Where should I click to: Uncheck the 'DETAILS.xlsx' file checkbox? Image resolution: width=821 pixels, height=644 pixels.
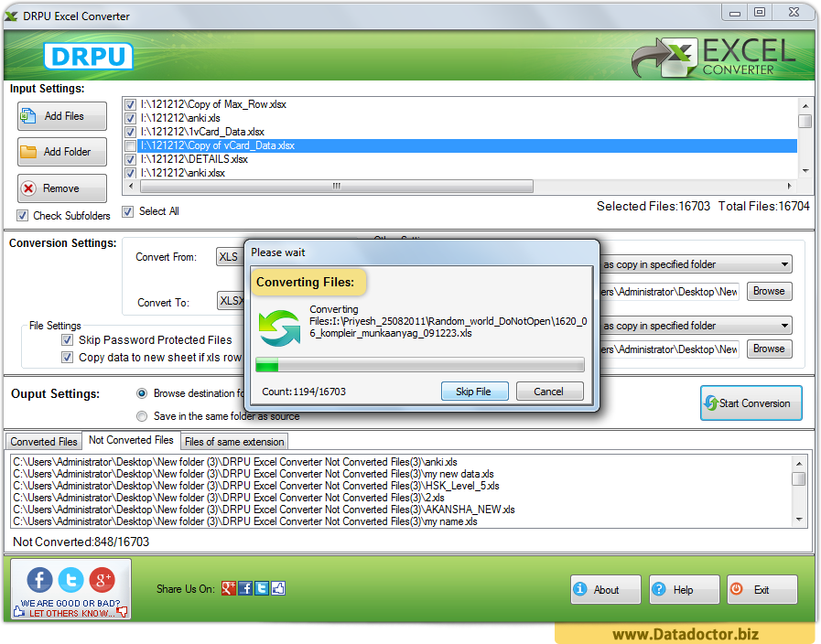[130, 159]
